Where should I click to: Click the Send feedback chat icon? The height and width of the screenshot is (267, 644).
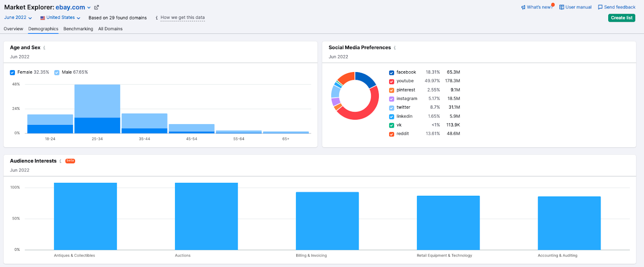pyautogui.click(x=600, y=7)
